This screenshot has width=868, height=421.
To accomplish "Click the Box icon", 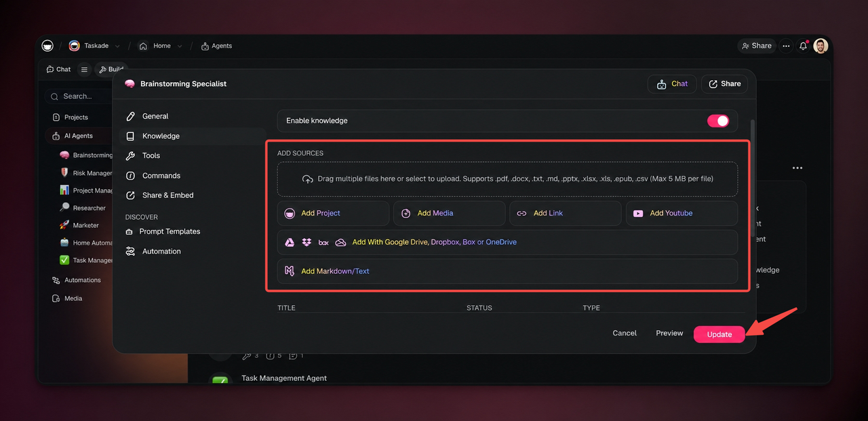I will pos(323,242).
